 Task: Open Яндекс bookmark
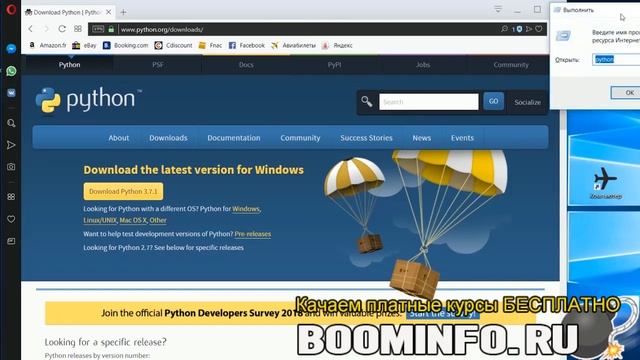(x=337, y=45)
